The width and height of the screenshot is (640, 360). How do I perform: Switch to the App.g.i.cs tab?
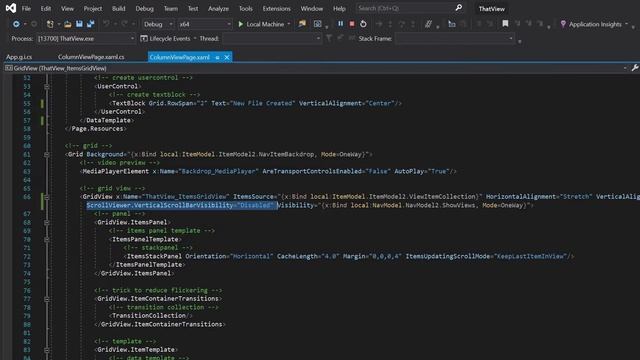[19, 57]
